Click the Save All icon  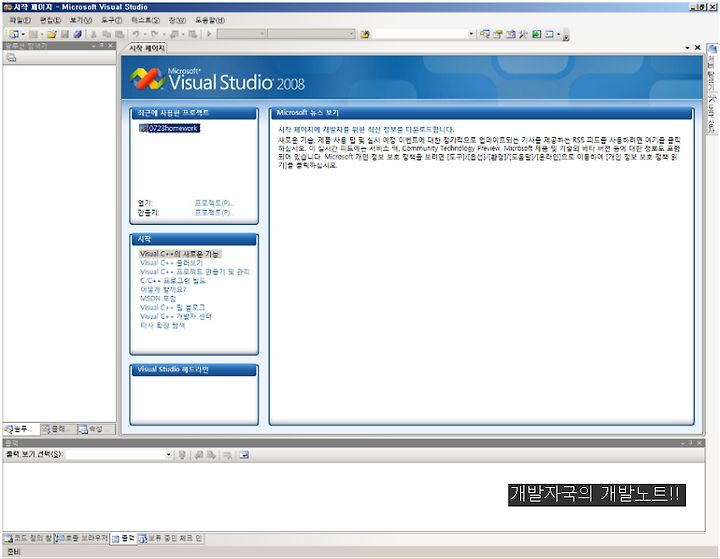click(77, 34)
